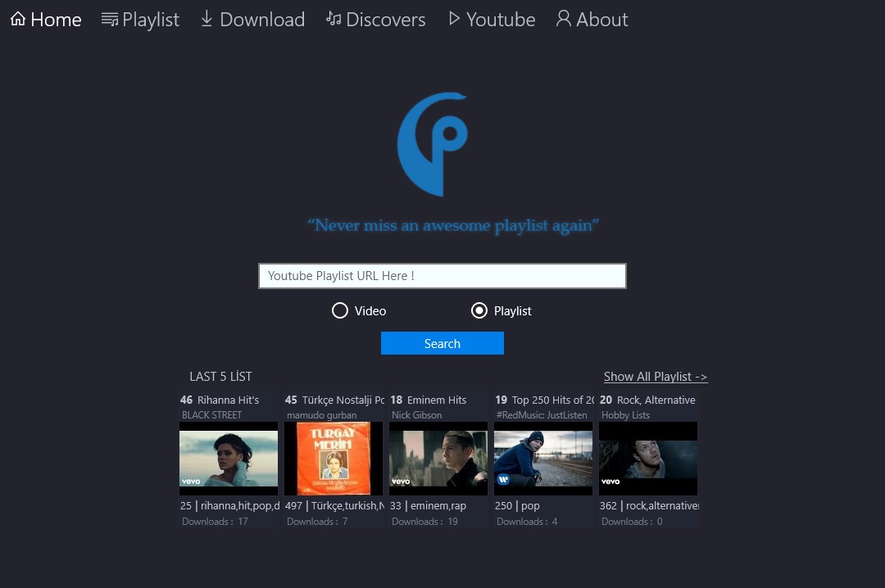Click the Download arrow icon in navbar
885x588 pixels.
click(206, 19)
